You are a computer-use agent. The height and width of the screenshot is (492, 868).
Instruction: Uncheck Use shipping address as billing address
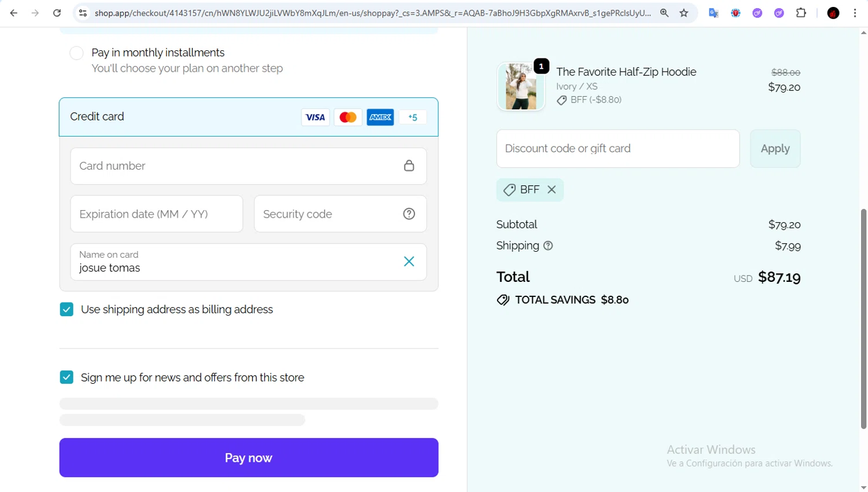coord(67,310)
